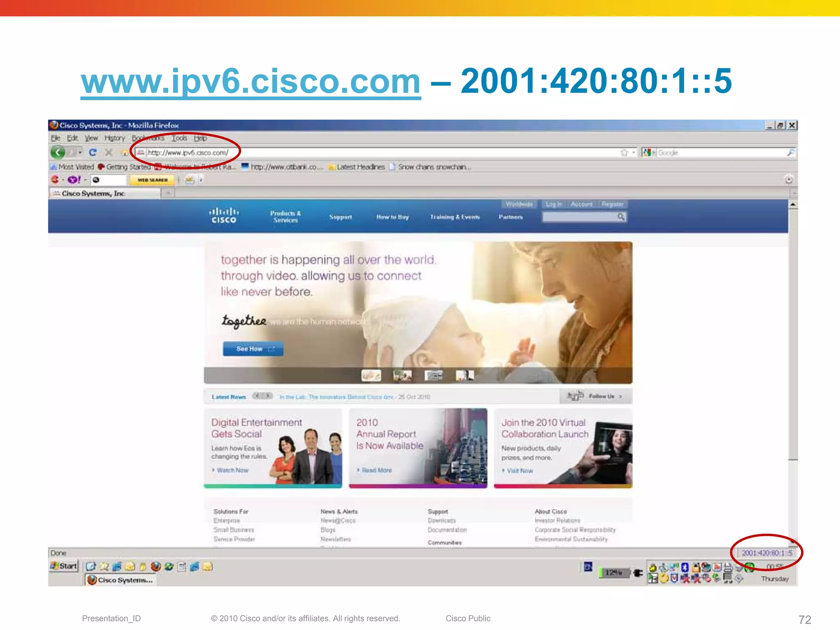Click the site favicon in address bar
The image size is (840, 630).
pos(141,153)
